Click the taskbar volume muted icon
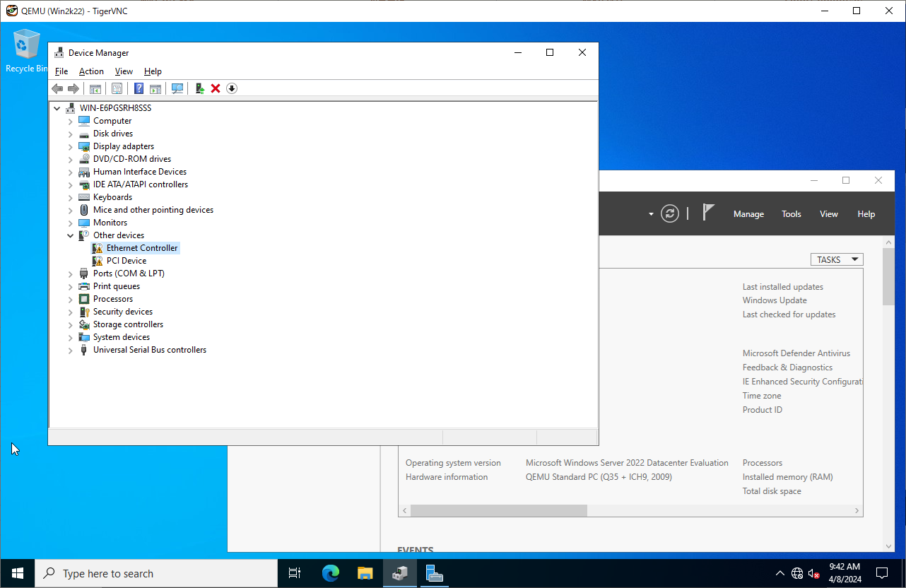This screenshot has width=906, height=588. [x=814, y=573]
